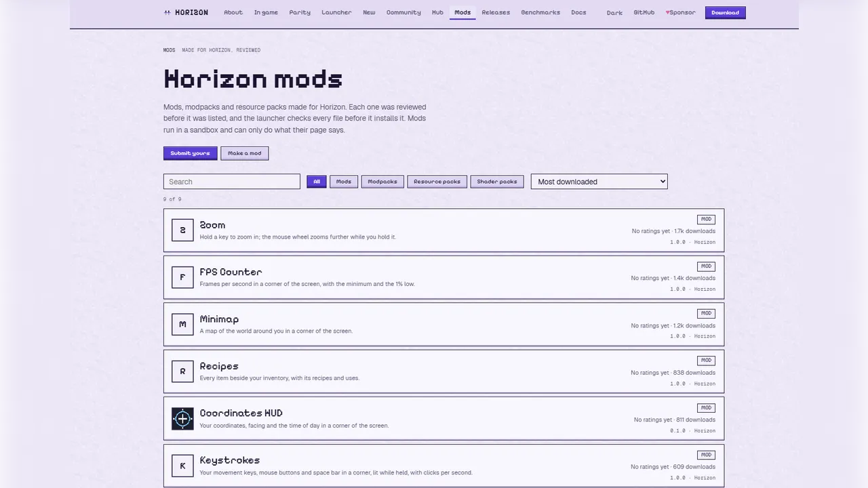Image resolution: width=868 pixels, height=488 pixels.
Task: Click the Sponsor link
Action: pyautogui.click(x=680, y=13)
